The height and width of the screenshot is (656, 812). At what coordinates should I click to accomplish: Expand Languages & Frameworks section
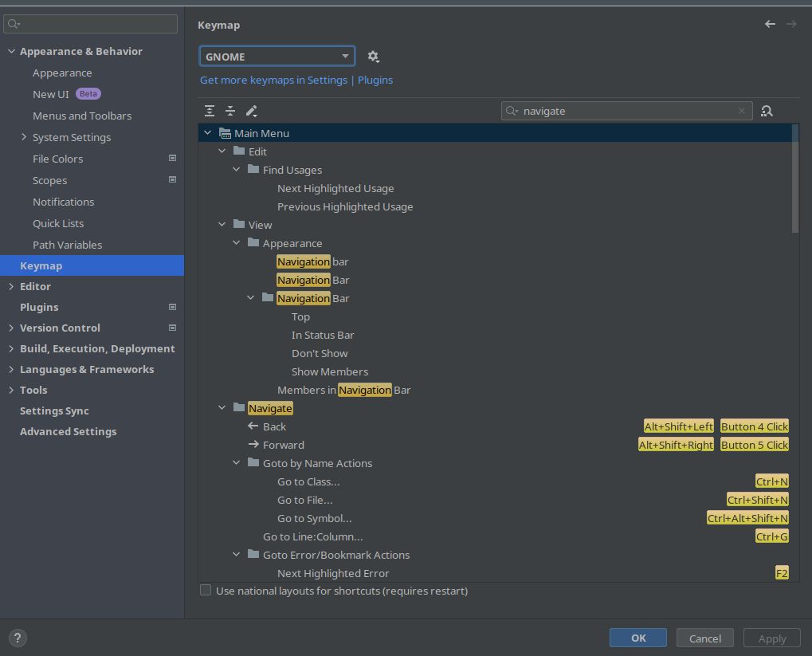pos(11,370)
